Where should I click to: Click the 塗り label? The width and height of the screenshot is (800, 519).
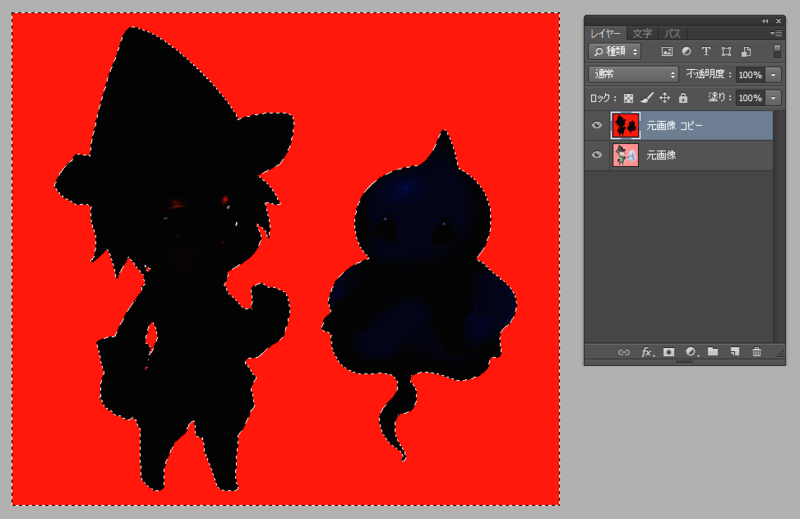click(720, 97)
